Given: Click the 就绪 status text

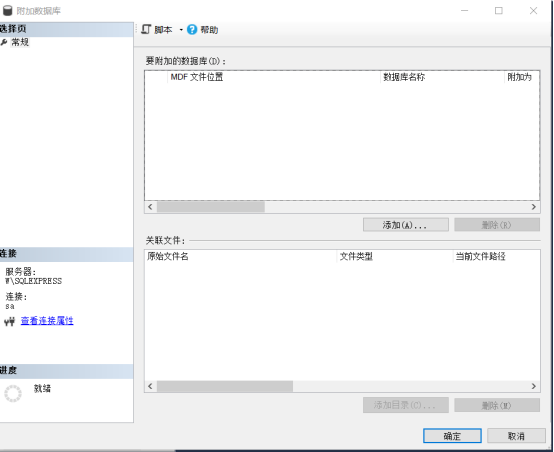Looking at the screenshot, I should 42,388.
